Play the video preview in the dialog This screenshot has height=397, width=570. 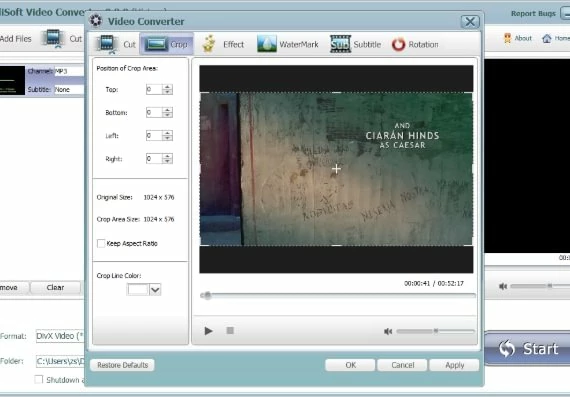(x=208, y=331)
